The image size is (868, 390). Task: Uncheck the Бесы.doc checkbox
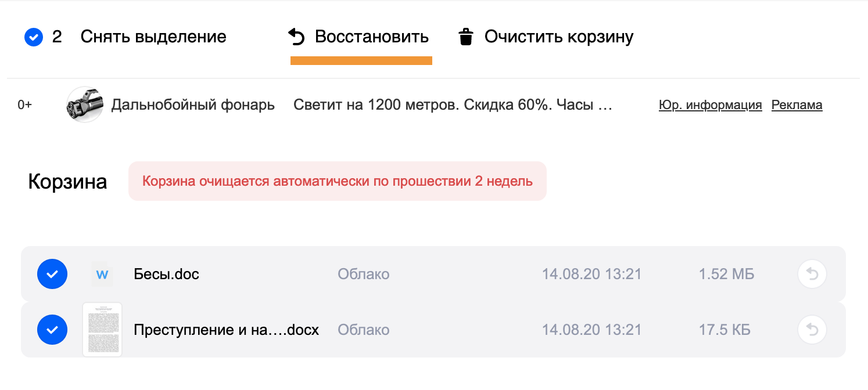[x=52, y=275]
